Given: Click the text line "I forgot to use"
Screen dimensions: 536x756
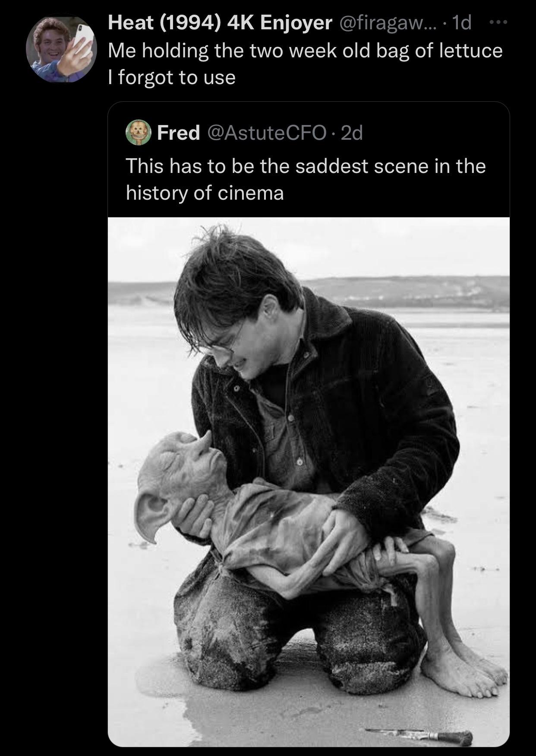Looking at the screenshot, I should tap(172, 78).
